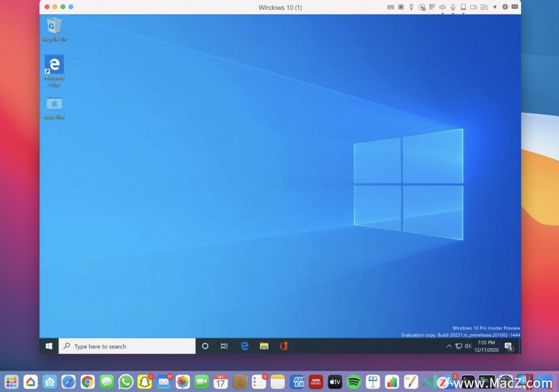Expand the hidden system tray icons
Image resolution: width=559 pixels, height=392 pixels.
(x=449, y=346)
